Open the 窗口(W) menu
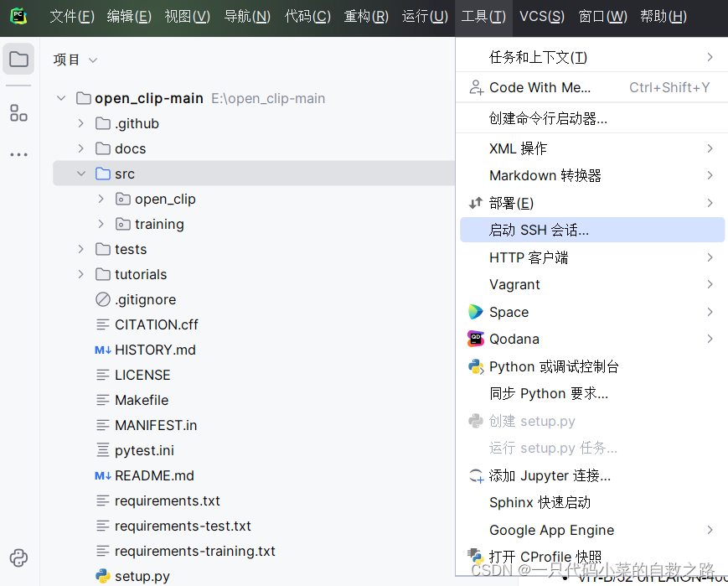This screenshot has width=728, height=586. click(602, 17)
